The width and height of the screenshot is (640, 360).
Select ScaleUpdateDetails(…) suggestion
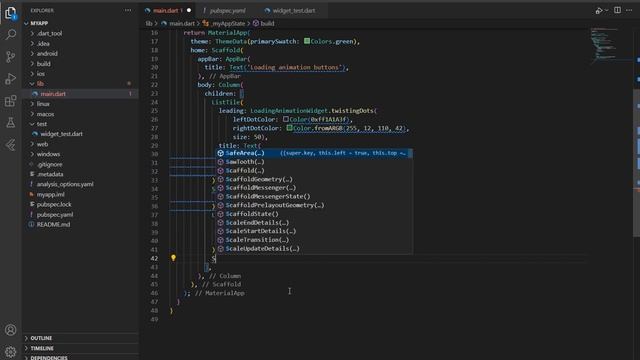(x=314, y=249)
